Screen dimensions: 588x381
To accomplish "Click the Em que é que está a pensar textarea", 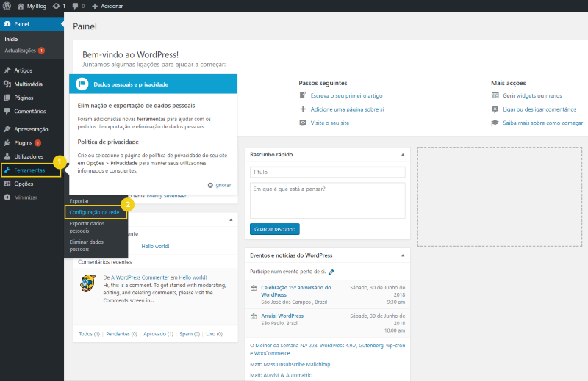I will (328, 200).
